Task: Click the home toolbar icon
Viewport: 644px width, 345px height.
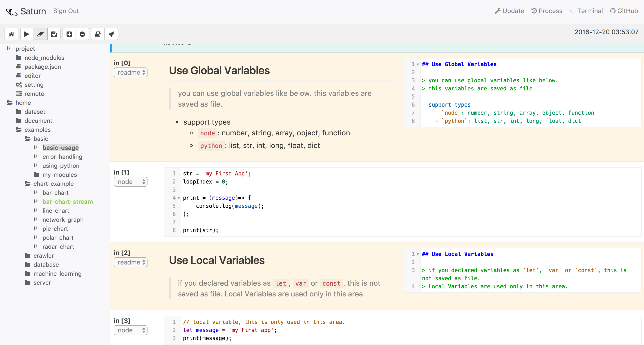Action: coord(11,34)
